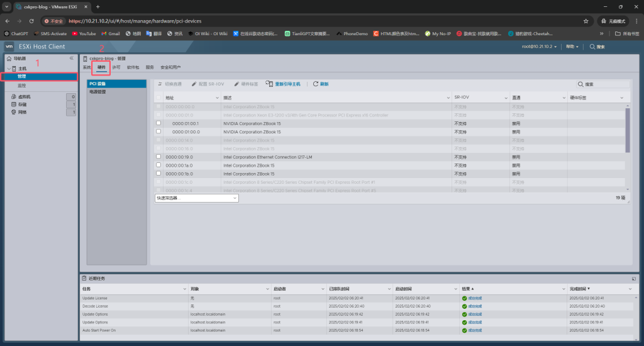Viewport: 644px width, 346px height.
Task: Select PCI 设备 in the hardware list
Action: [x=116, y=84]
